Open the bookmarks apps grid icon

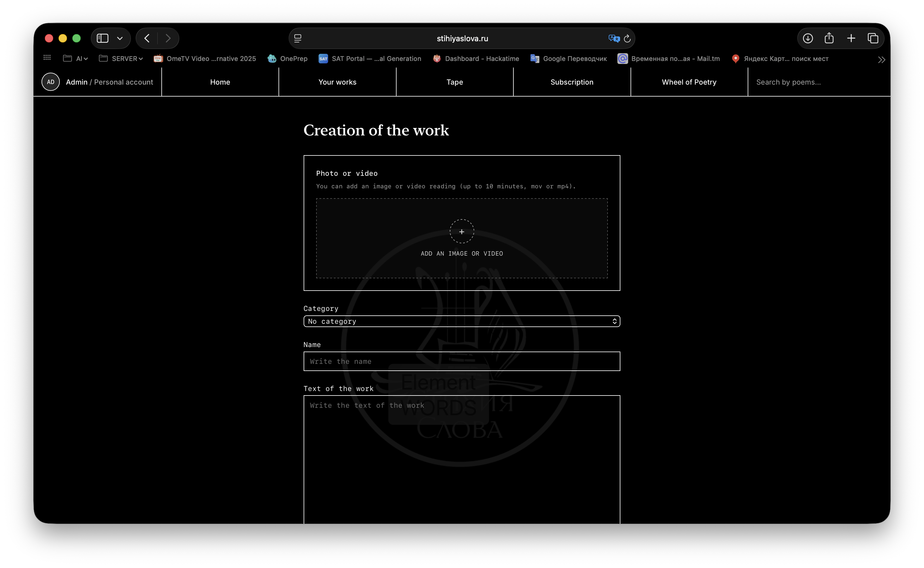[47, 57]
